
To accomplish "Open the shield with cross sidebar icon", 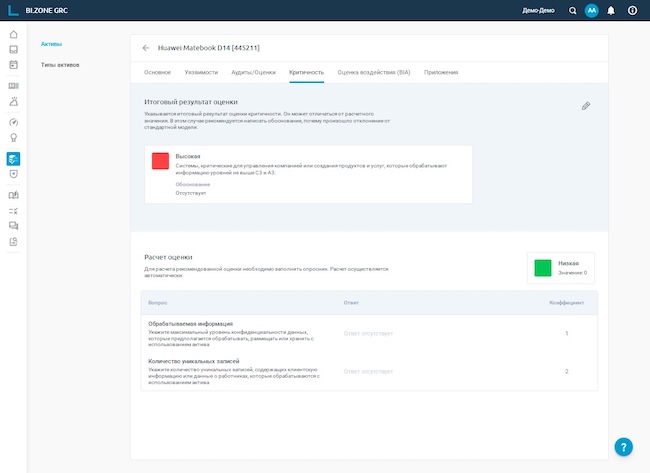I will [x=13, y=174].
